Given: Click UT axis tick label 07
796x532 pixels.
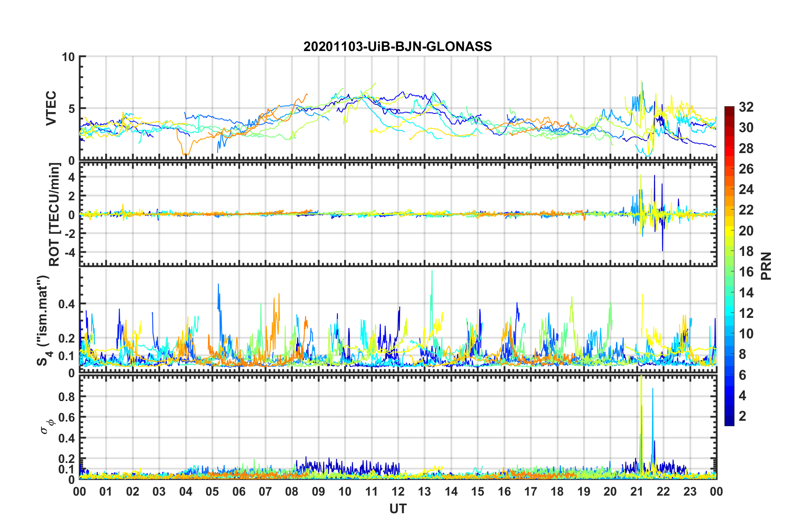Looking at the screenshot, I should point(265,491).
